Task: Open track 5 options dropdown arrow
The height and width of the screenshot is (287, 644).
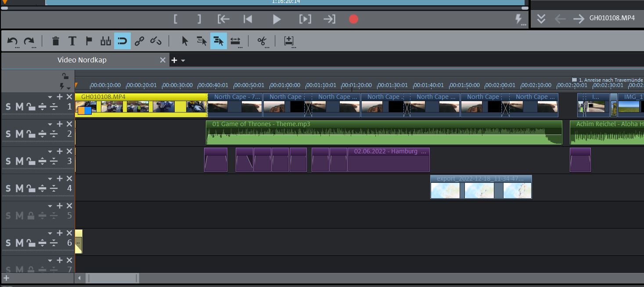Action: click(x=50, y=206)
